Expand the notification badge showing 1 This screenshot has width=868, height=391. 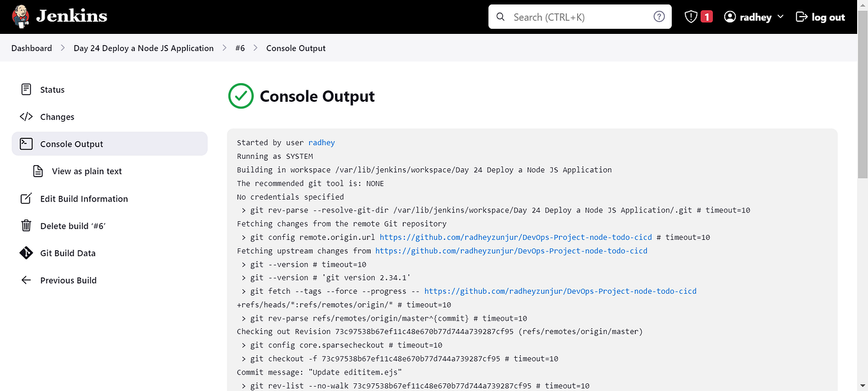[x=705, y=16]
